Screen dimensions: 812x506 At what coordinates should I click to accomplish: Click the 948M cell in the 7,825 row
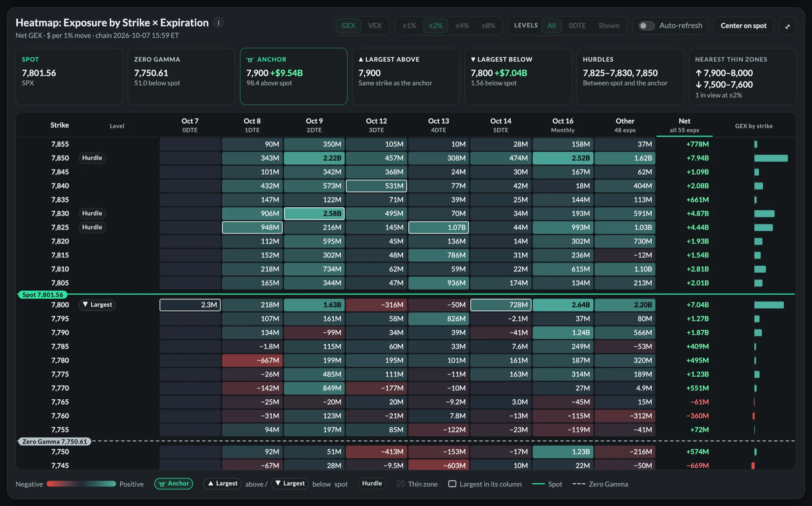252,227
